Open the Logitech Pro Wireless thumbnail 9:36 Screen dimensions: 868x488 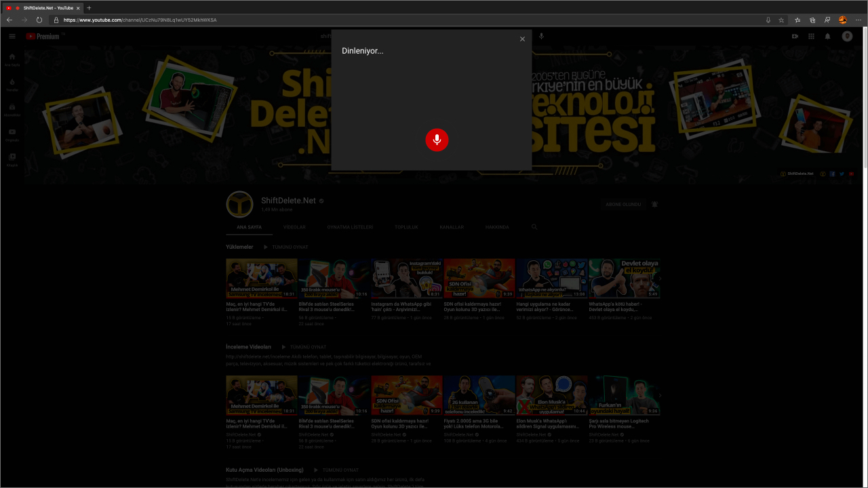click(624, 395)
